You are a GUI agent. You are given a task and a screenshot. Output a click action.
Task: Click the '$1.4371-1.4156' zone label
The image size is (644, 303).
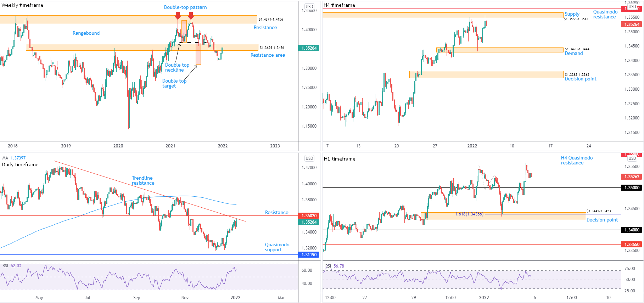coord(271,19)
